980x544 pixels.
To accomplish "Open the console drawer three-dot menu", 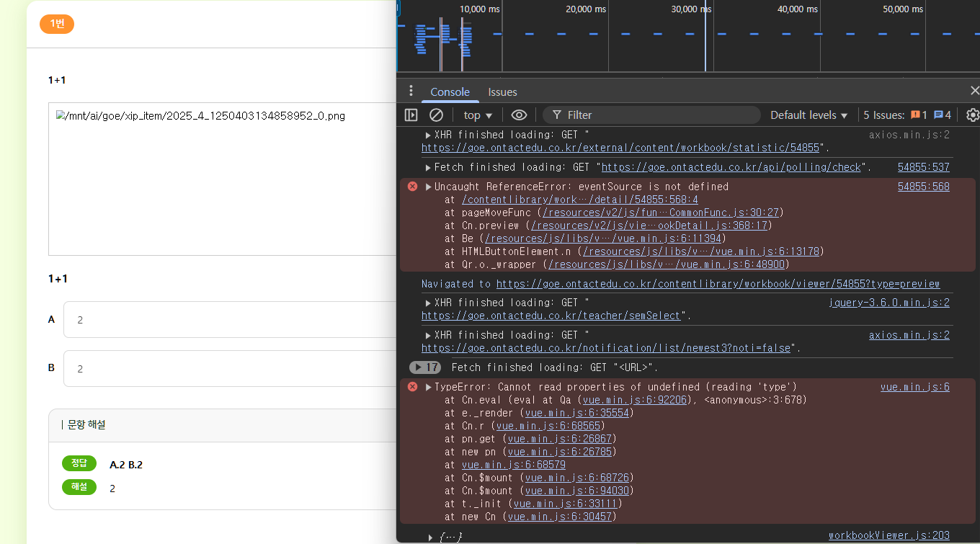I will coord(411,91).
